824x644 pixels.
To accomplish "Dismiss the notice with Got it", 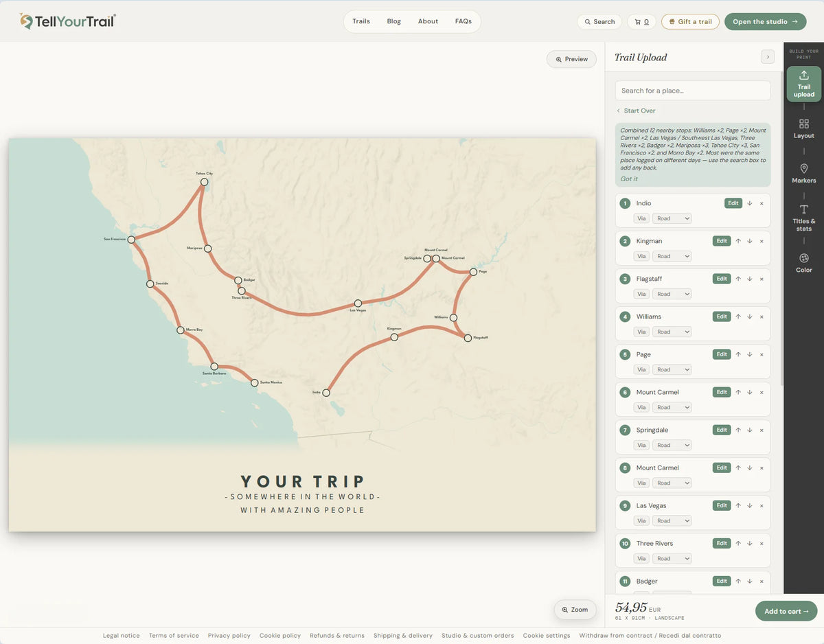I will click(629, 179).
